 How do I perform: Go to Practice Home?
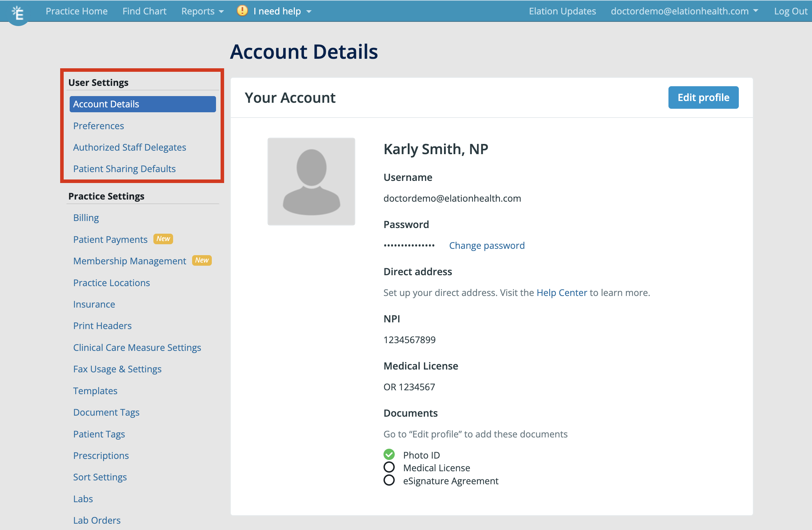click(76, 11)
